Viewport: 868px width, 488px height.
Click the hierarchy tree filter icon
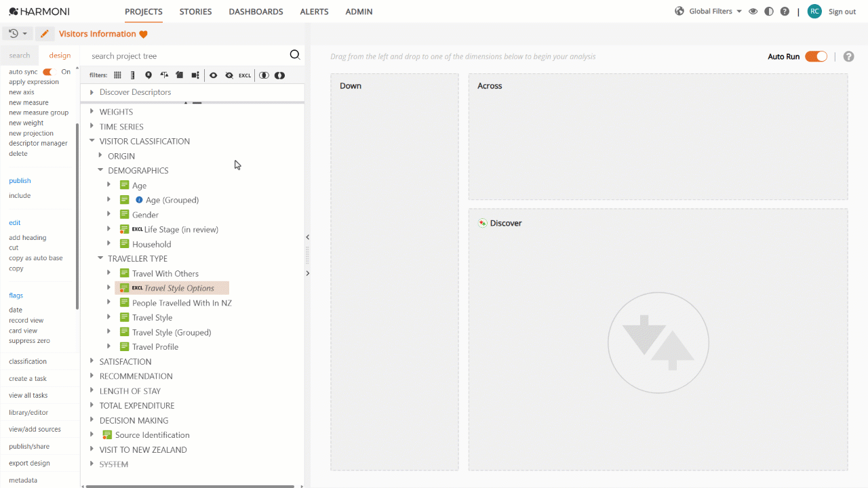(195, 75)
